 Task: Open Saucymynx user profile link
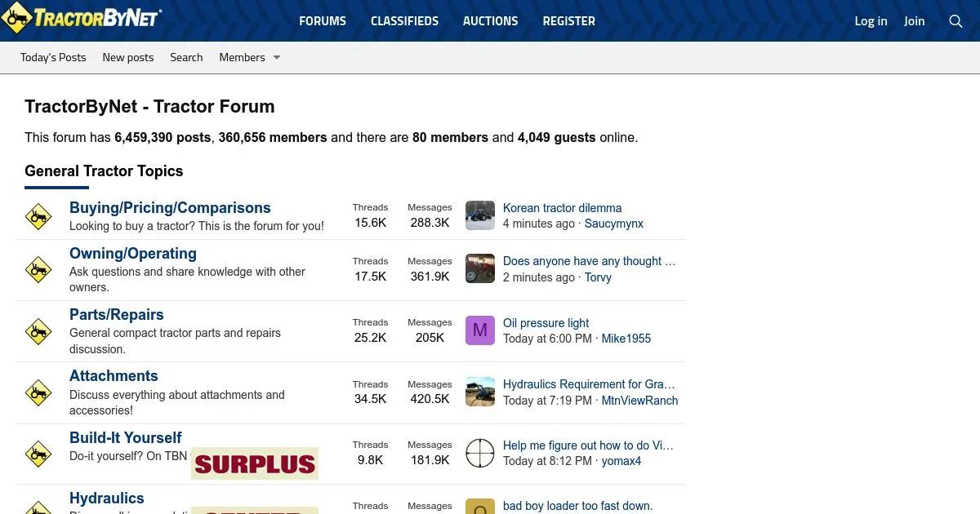614,224
